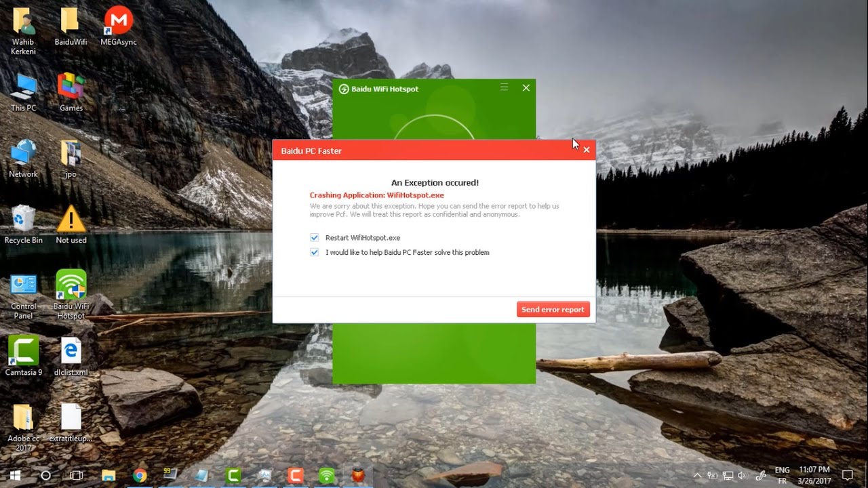Open the Baidu WiFi Hotspot menu icon
Viewport: 868px width, 488px height.
click(x=504, y=87)
